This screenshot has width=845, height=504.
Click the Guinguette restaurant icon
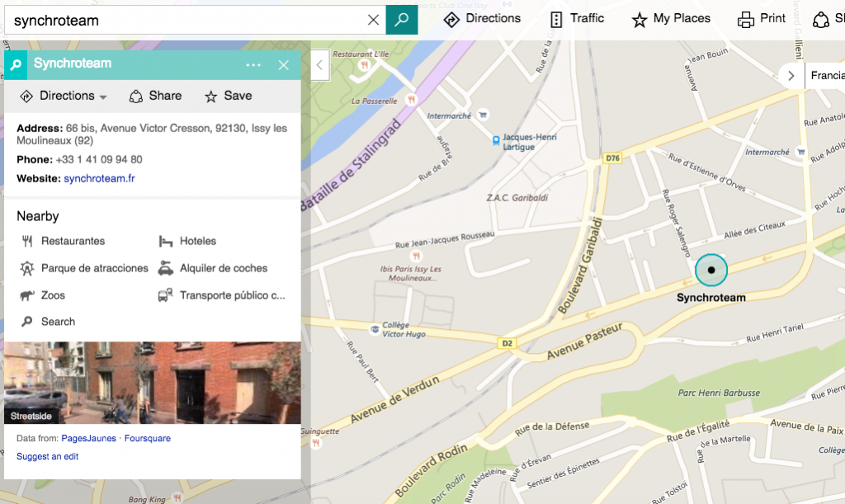[x=316, y=443]
